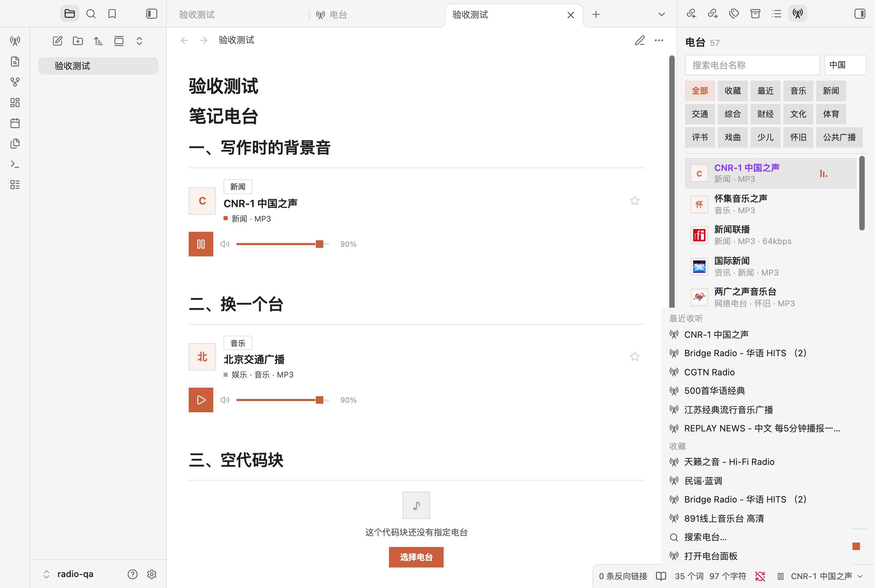Open radio ribbon icon in left strip
The image size is (875, 588).
click(x=15, y=41)
